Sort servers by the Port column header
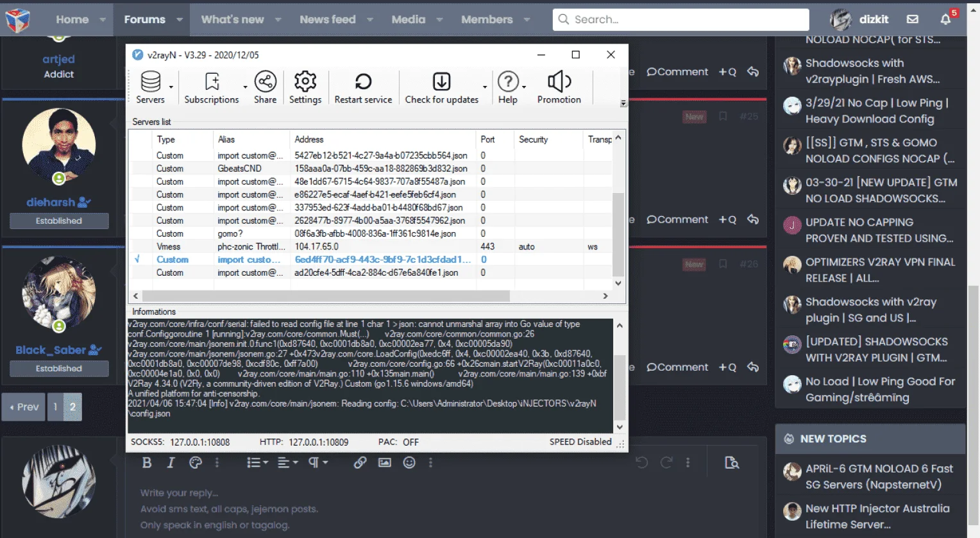Image resolution: width=980 pixels, height=538 pixels. (494, 139)
